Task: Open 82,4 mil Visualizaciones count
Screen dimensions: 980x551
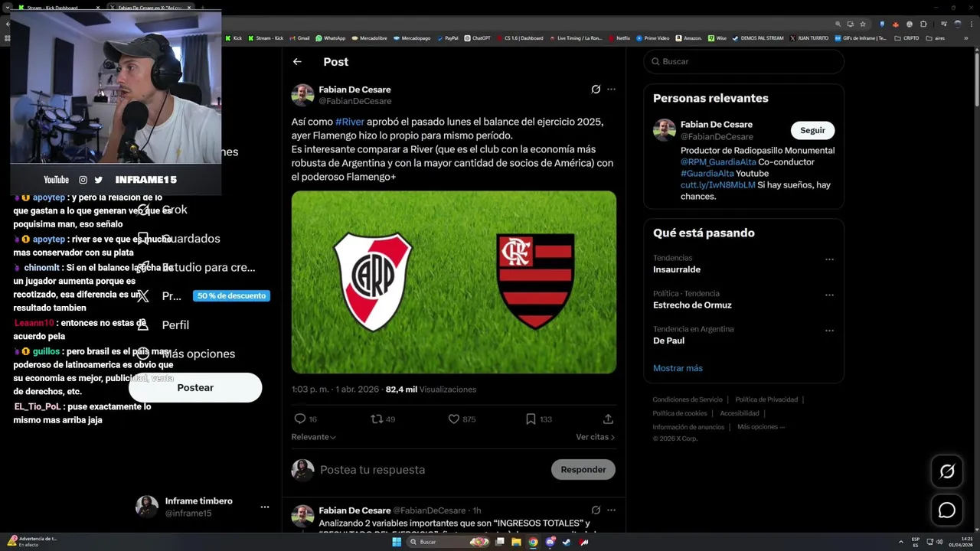Action: pyautogui.click(x=431, y=390)
